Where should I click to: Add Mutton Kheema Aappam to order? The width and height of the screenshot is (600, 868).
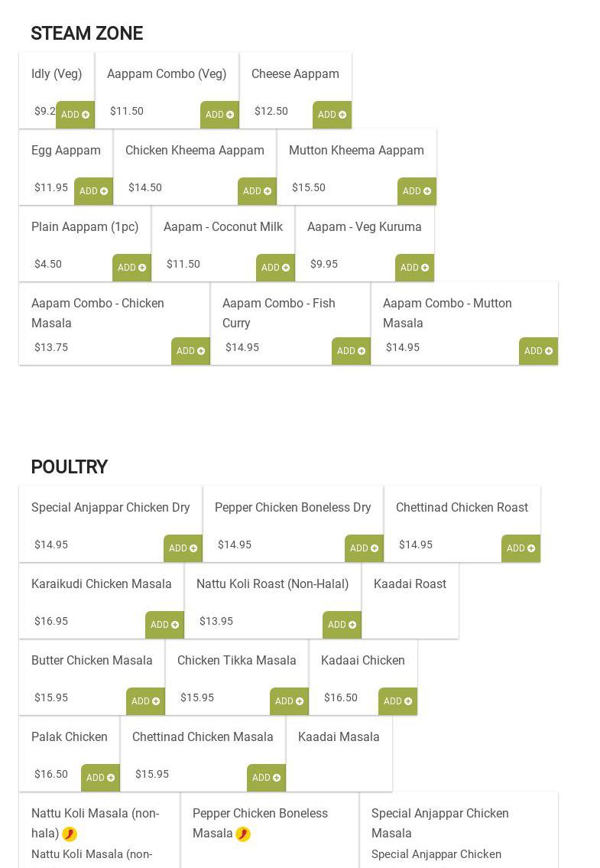pyautogui.click(x=417, y=191)
